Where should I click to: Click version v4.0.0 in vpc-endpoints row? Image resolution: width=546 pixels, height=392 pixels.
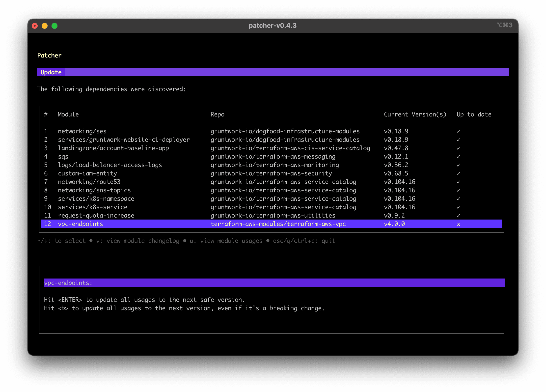point(394,224)
